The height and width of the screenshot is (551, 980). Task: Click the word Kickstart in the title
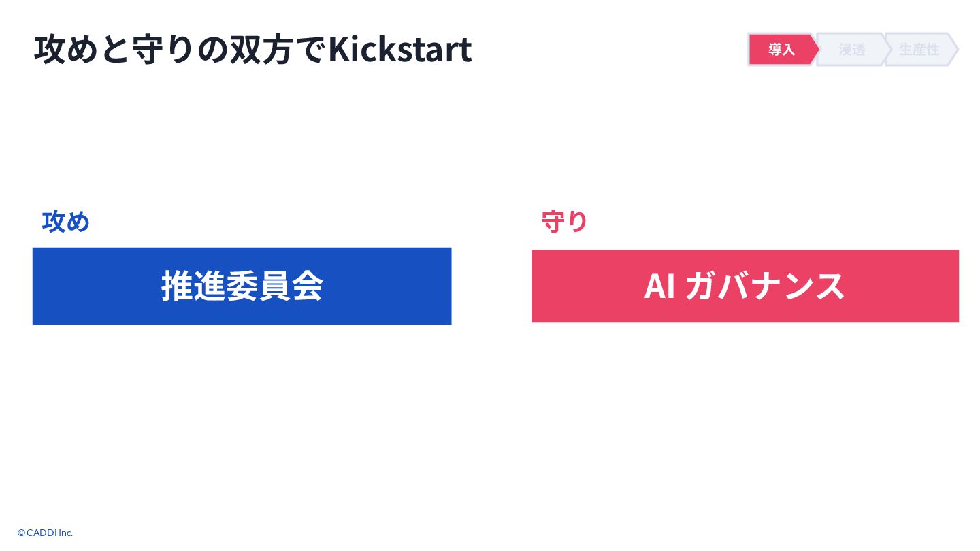tap(400, 50)
